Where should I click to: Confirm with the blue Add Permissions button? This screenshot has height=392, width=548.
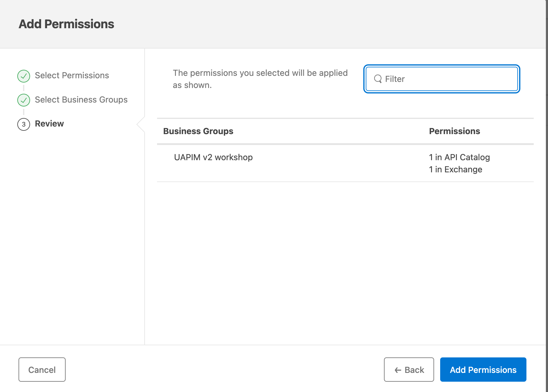(483, 370)
